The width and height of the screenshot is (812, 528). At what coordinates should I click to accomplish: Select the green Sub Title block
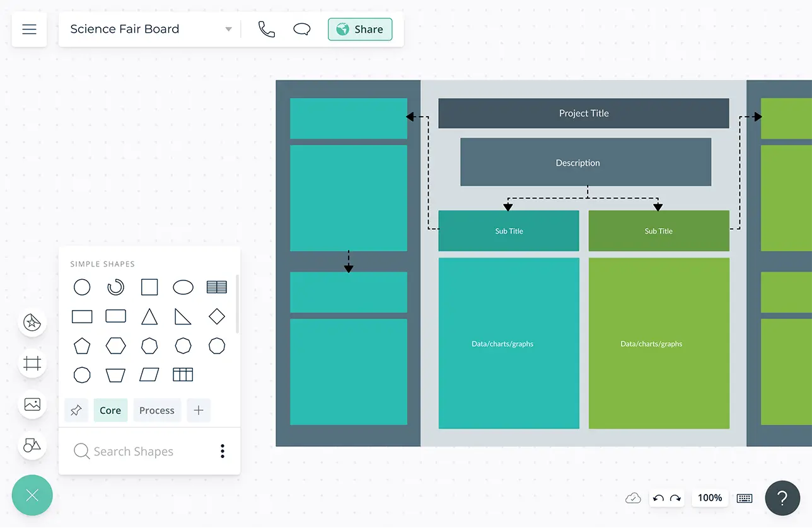click(x=659, y=231)
